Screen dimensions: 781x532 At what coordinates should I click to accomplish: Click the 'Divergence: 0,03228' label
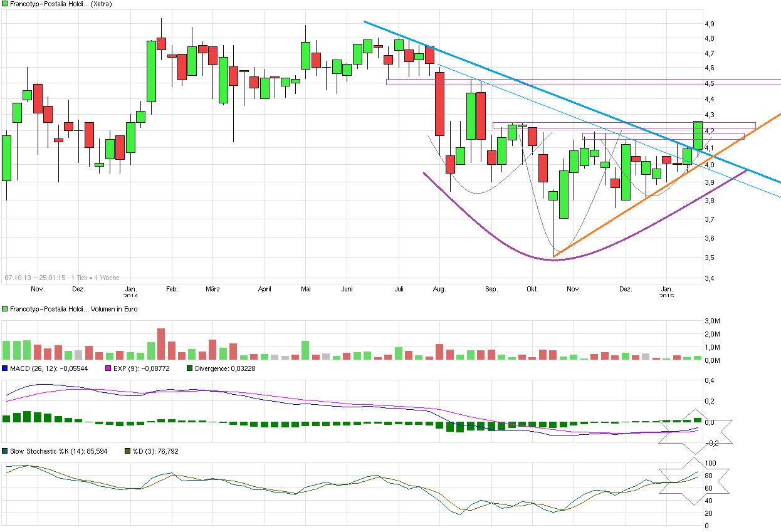pos(225,368)
